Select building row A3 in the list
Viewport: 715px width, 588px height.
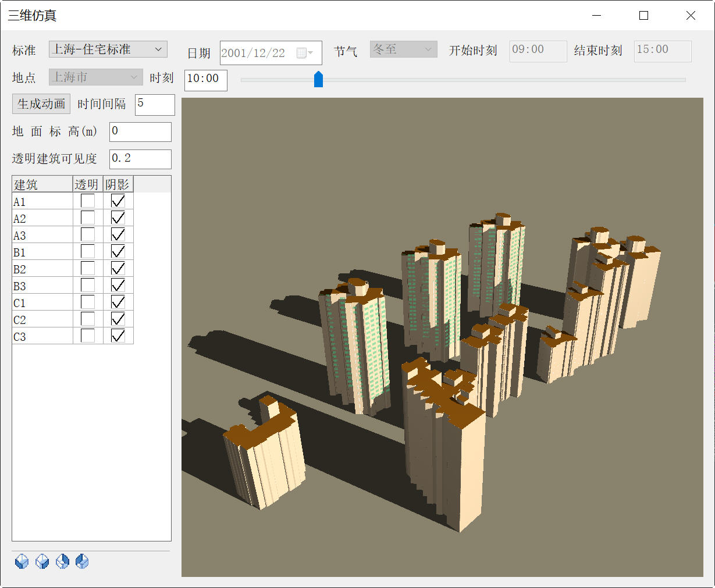point(73,235)
